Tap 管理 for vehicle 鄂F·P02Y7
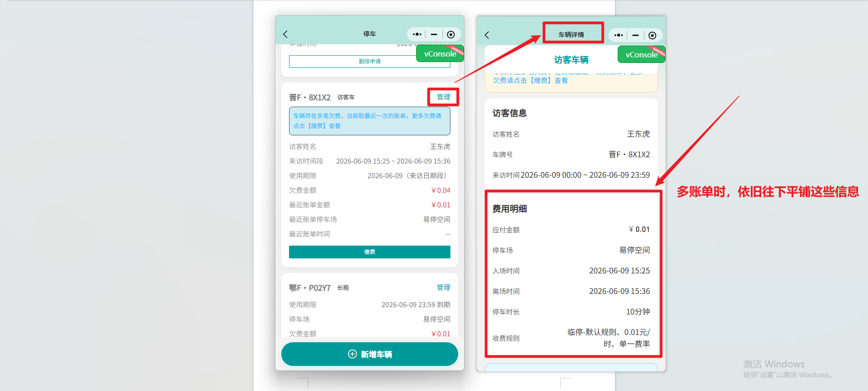Viewport: 868px width, 391px height. click(x=444, y=288)
